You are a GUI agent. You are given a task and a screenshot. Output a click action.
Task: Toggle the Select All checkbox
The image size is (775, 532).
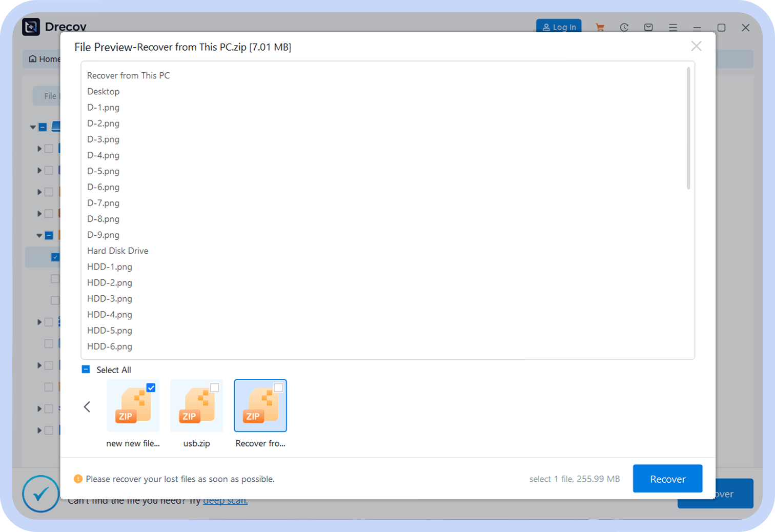(86, 370)
